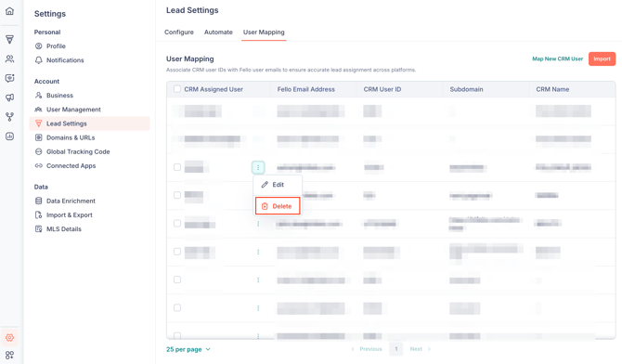Switch to the Automate tab
This screenshot has width=622, height=364.
tap(218, 32)
